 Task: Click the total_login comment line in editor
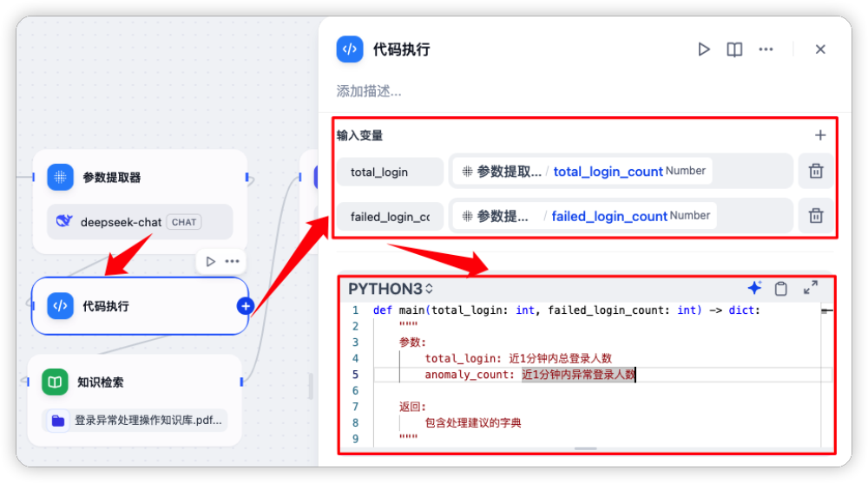[x=518, y=358]
